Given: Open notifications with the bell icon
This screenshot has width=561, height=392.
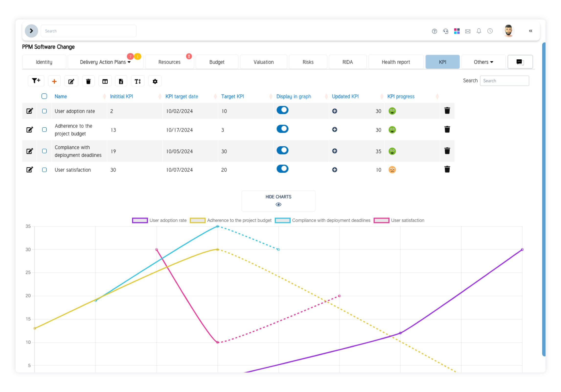Looking at the screenshot, I should (x=479, y=31).
